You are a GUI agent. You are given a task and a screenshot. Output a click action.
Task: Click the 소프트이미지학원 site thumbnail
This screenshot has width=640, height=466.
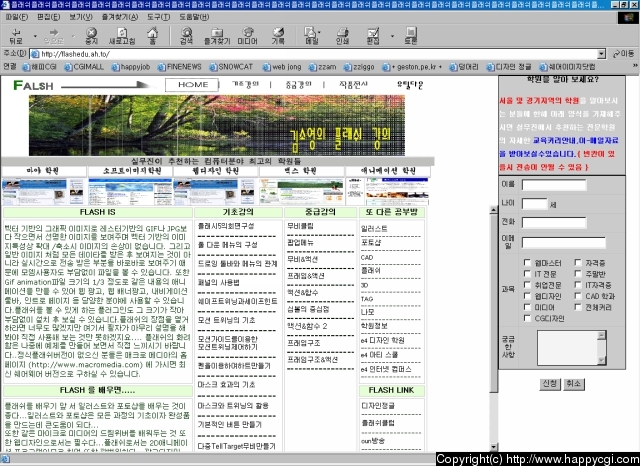130,191
